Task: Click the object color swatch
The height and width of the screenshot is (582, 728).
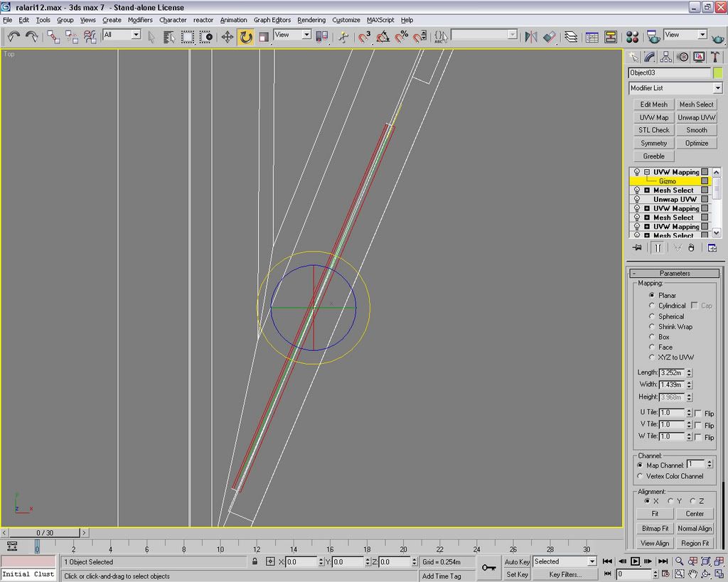Action: point(718,73)
